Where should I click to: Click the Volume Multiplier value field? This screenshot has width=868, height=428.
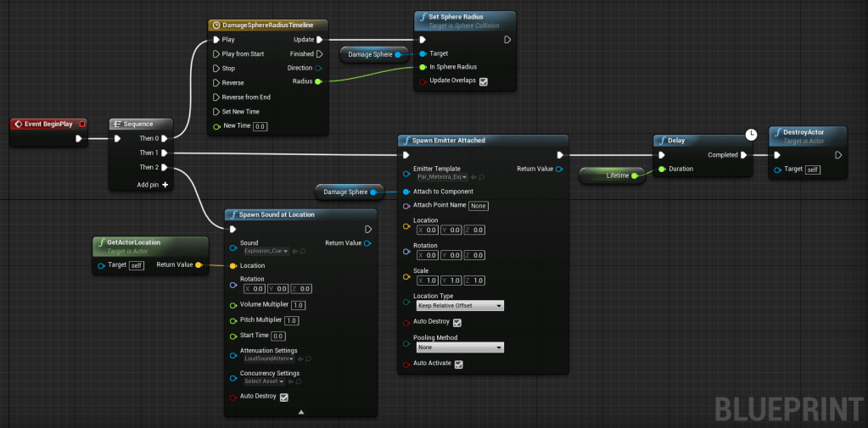pos(299,305)
